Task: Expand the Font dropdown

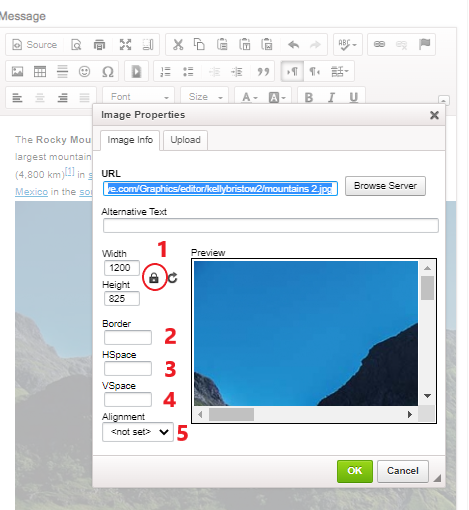Action: (x=138, y=97)
